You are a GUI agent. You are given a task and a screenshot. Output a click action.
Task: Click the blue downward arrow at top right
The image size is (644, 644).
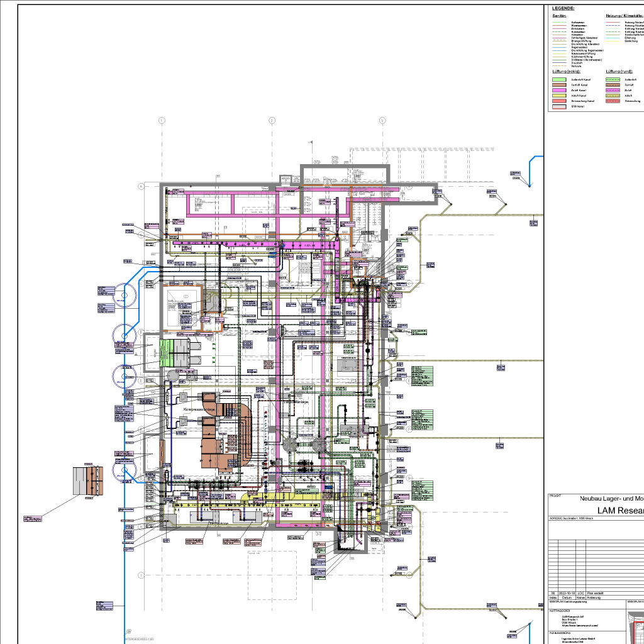click(530, 184)
